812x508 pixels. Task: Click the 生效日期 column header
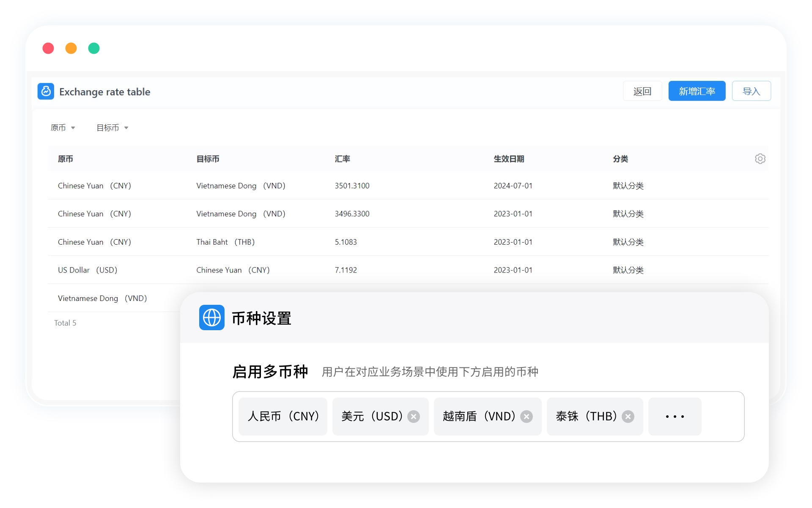[x=509, y=159]
